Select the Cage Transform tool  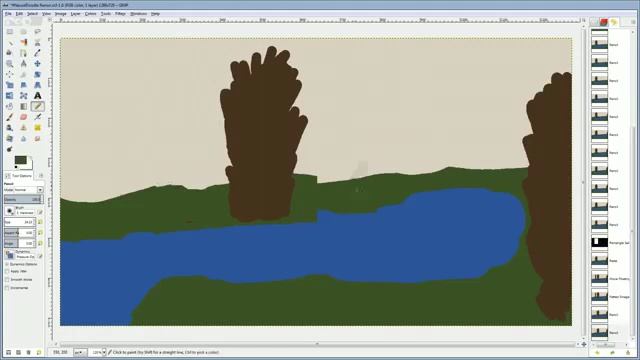pyautogui.click(x=23, y=96)
